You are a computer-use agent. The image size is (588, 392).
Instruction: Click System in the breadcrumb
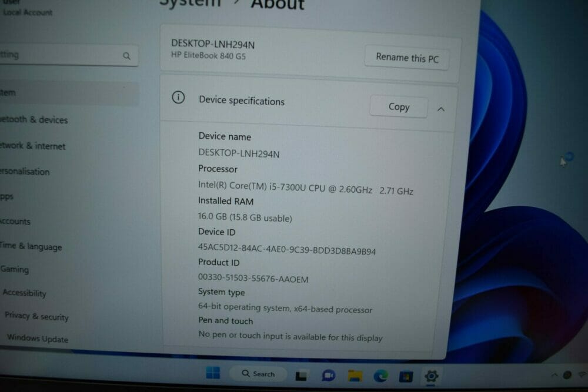[190, 3]
